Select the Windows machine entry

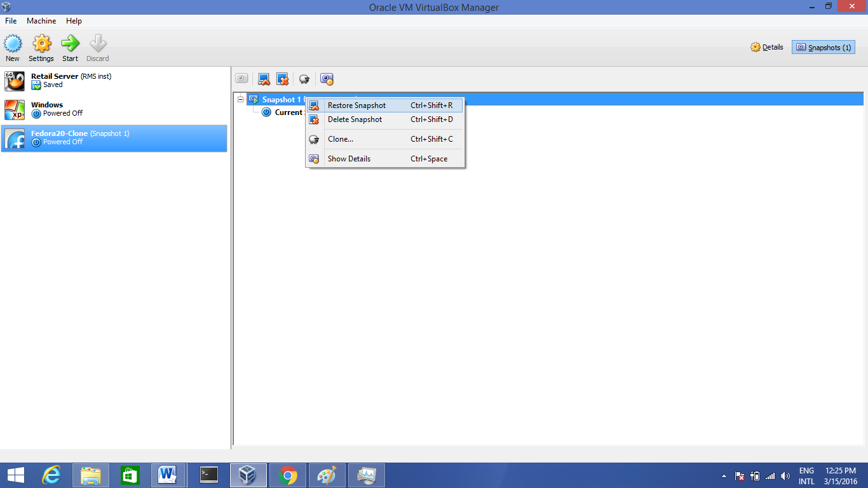[114, 109]
